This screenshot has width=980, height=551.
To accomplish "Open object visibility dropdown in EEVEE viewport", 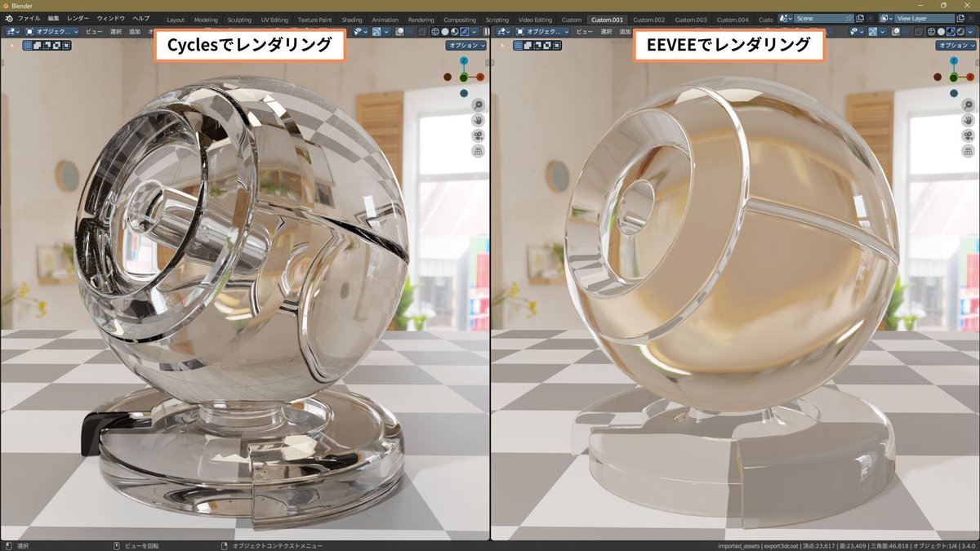I will [x=856, y=32].
